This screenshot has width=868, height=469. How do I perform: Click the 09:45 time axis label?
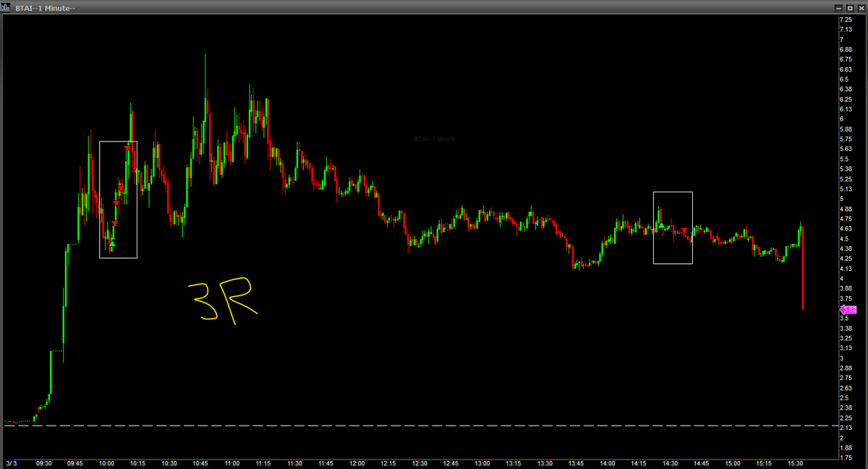(75, 463)
